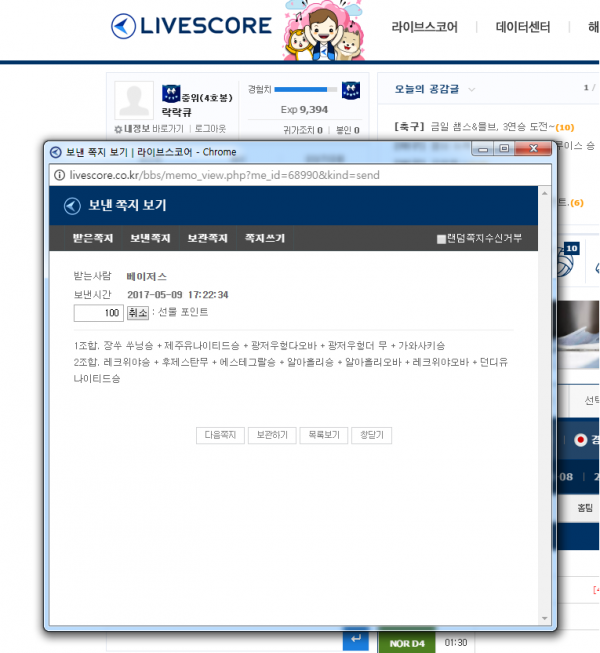Click the arrow logo icon in 보낸 쪽지 보기 header
The width and height of the screenshot is (600, 653).
[x=72, y=206]
